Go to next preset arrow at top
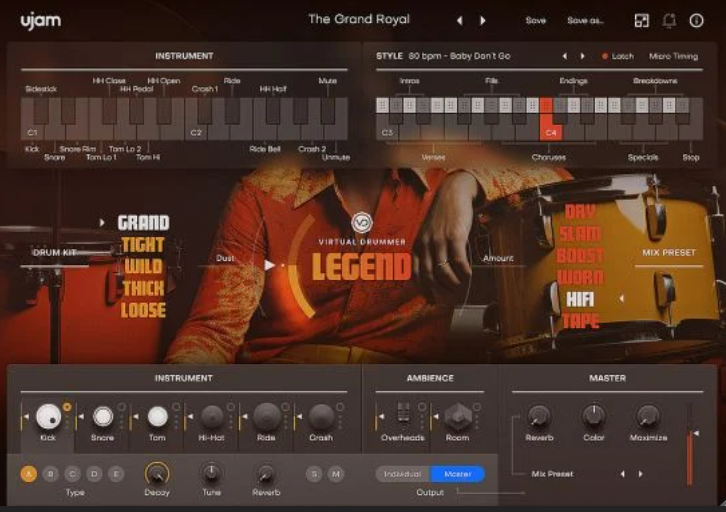The image size is (726, 512). click(482, 20)
